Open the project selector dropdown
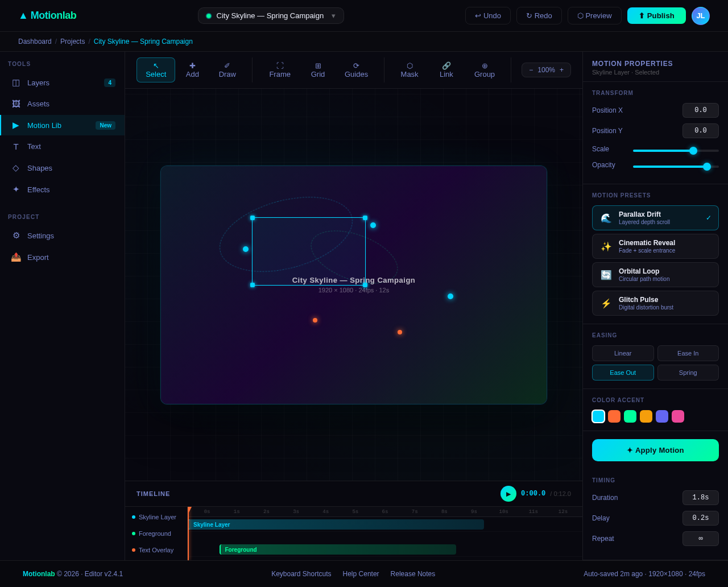The image size is (728, 587). (x=271, y=15)
